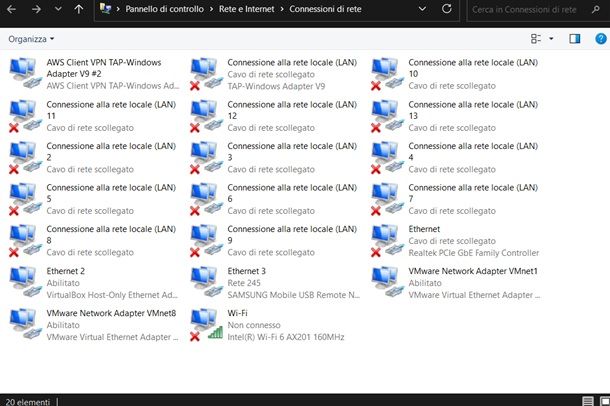Open help with the question mark icon
Image resolution: width=610 pixels, height=406 pixels.
601,38
